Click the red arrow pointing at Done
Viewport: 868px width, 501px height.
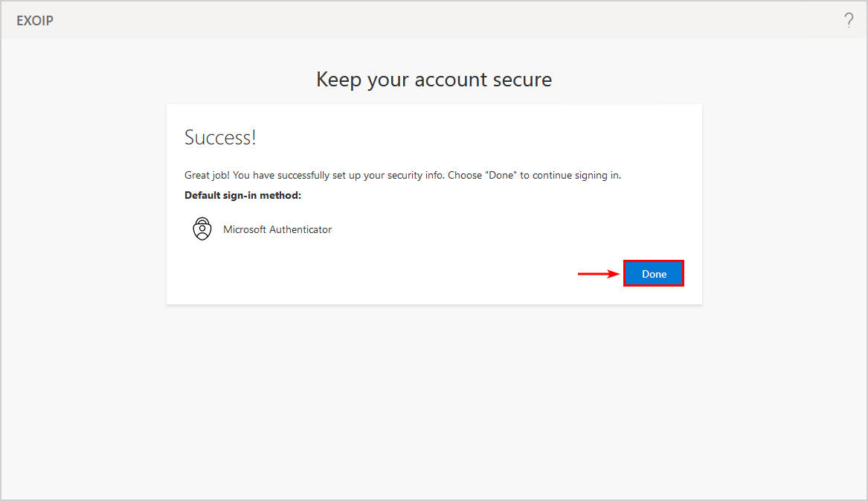click(599, 274)
